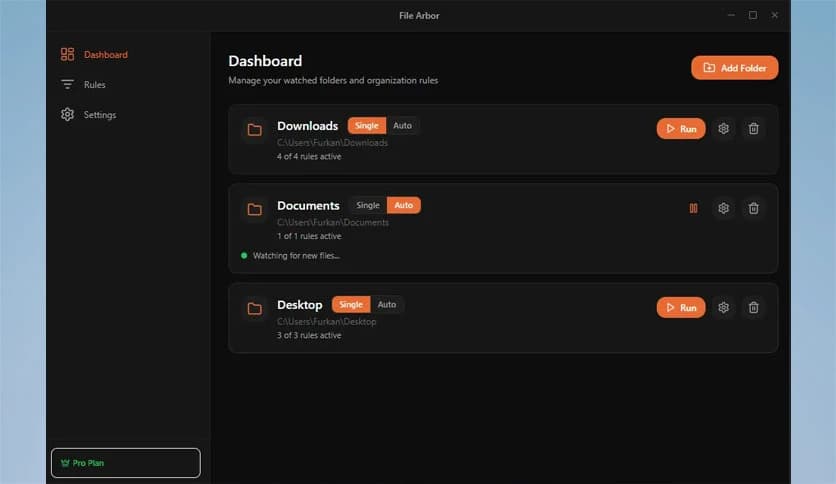Click the Desktop folder icon
The image size is (836, 484).
click(x=255, y=309)
